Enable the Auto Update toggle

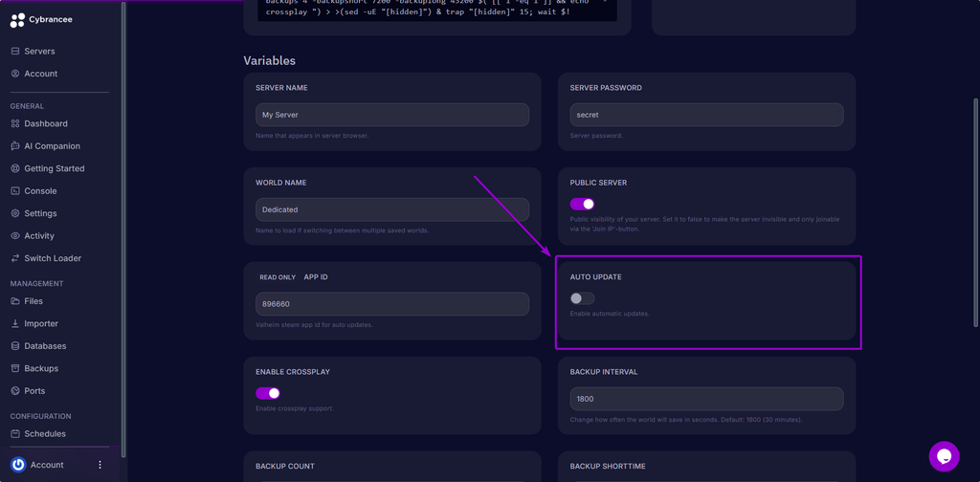[582, 298]
